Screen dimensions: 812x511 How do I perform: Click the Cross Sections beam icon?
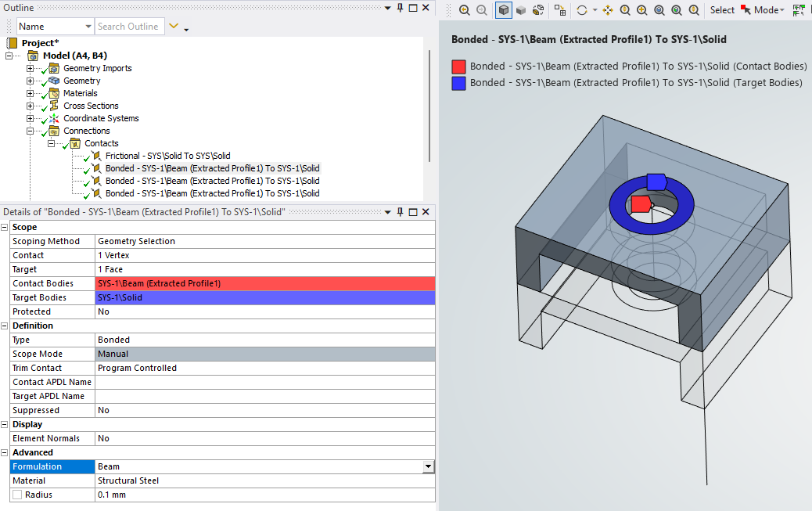pos(54,105)
